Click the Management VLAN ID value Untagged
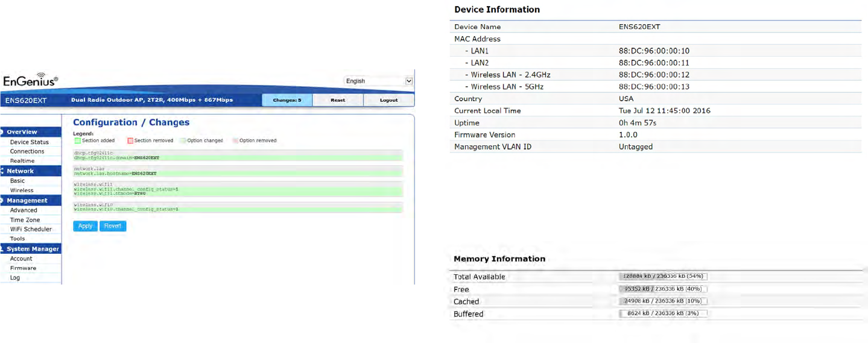Viewport: 868px width, 343px height. (x=636, y=147)
